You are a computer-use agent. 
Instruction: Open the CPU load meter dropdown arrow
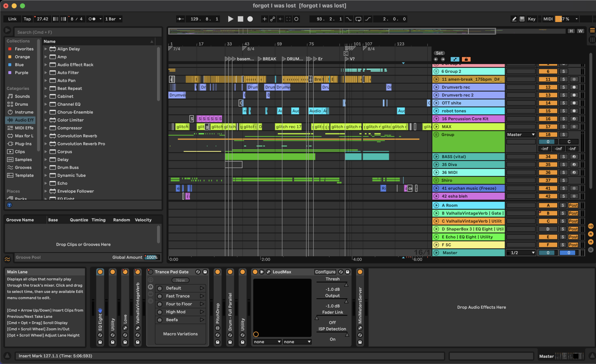(x=576, y=19)
